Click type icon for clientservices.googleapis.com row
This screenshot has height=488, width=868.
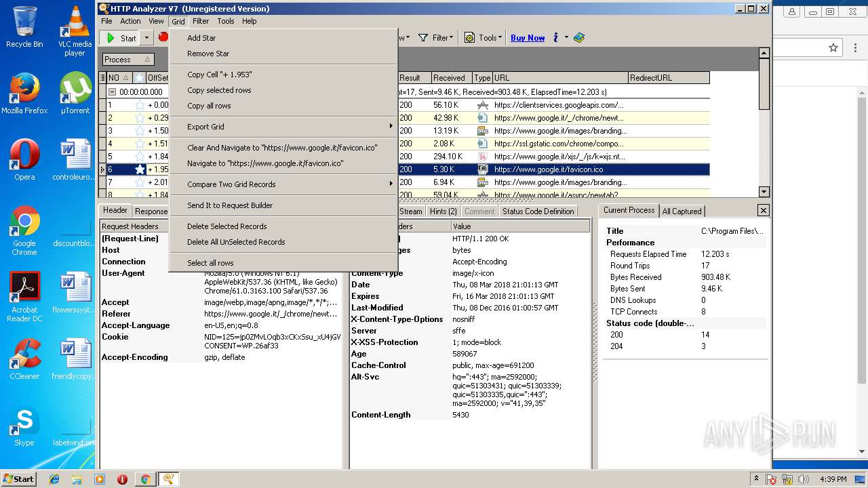482,105
